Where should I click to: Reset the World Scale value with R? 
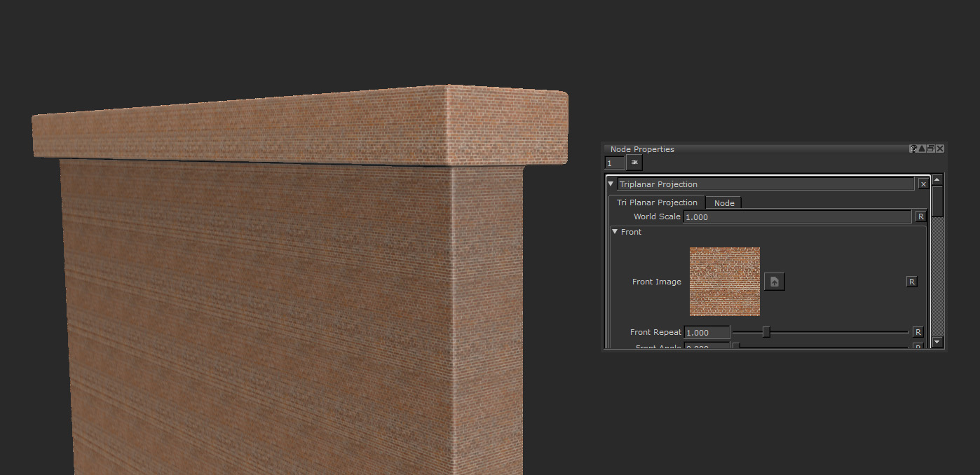point(920,217)
